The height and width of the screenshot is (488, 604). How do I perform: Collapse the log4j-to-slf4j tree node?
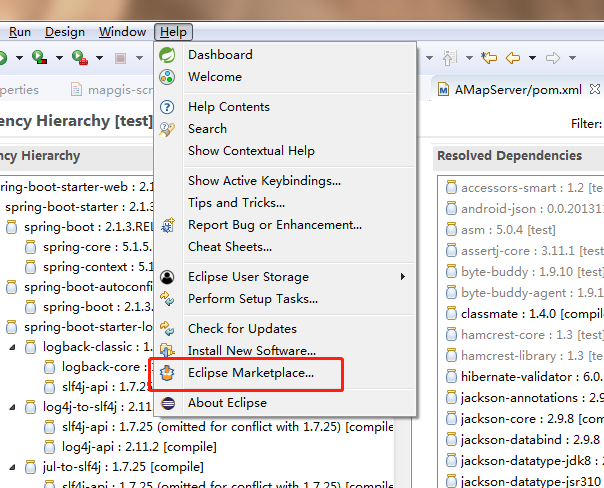coord(12,407)
